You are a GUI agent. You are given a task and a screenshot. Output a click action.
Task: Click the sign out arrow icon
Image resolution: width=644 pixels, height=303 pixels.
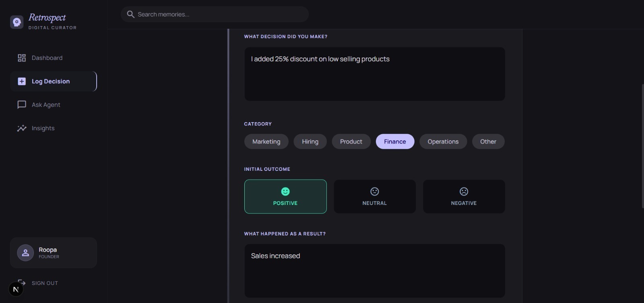pyautogui.click(x=22, y=282)
